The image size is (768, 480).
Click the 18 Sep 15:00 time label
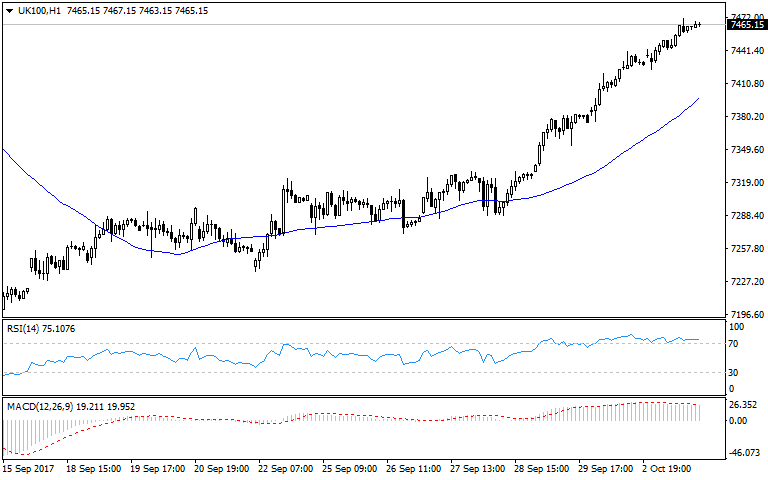pyautogui.click(x=93, y=469)
